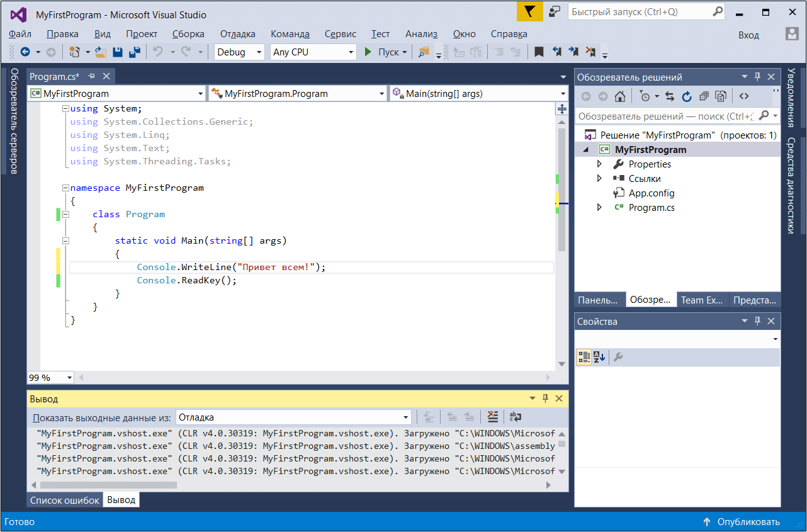Viewport: 807px width, 532px height.
Task: Click the Home icon in Solution Explorer
Action: (x=620, y=96)
